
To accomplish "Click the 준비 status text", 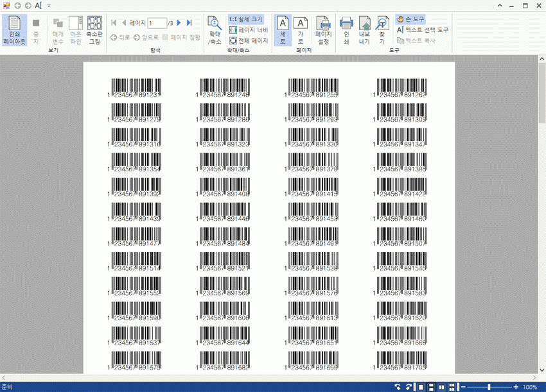I will 7,387.
